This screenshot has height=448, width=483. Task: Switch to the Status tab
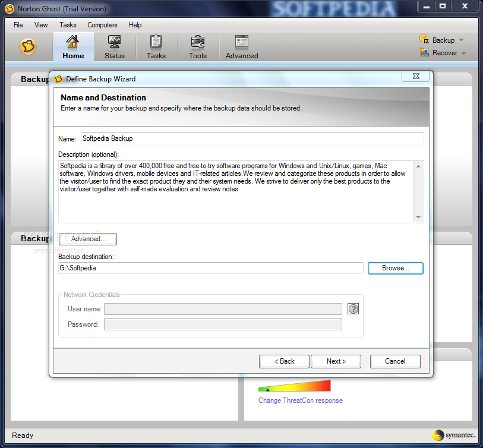(x=115, y=47)
